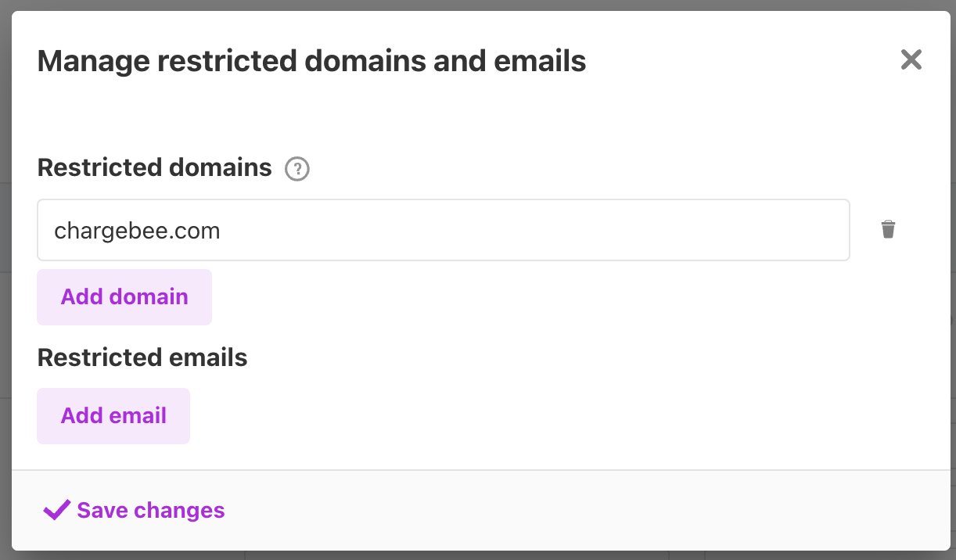Focus the restricted domain text box

(x=443, y=231)
